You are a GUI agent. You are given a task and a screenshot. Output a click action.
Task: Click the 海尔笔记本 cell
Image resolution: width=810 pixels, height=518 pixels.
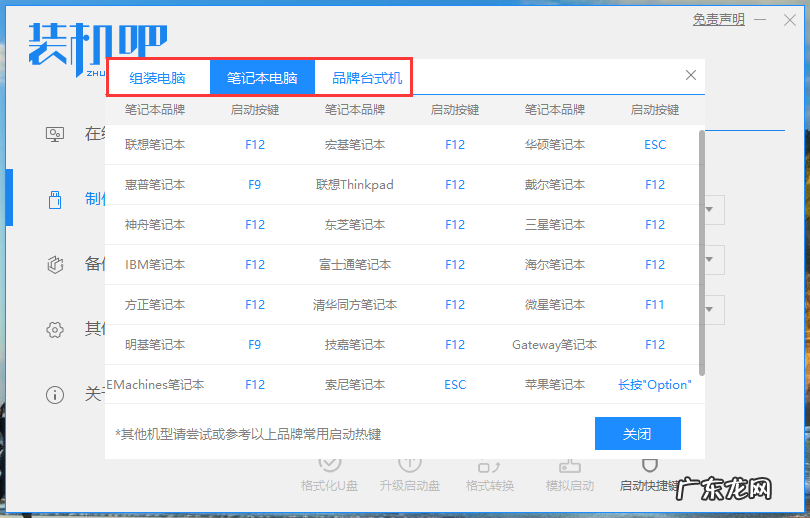click(555, 264)
